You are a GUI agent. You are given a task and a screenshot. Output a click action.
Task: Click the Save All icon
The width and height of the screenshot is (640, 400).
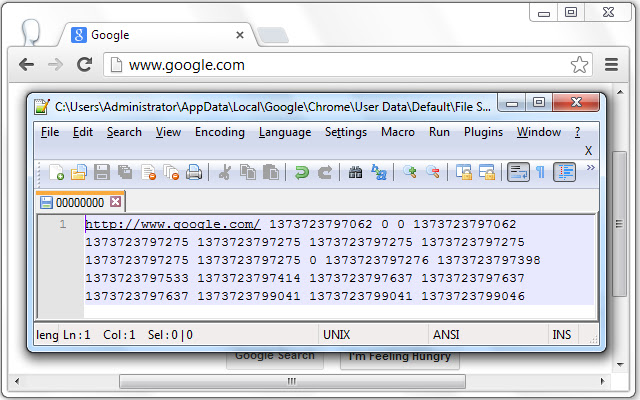coord(125,172)
